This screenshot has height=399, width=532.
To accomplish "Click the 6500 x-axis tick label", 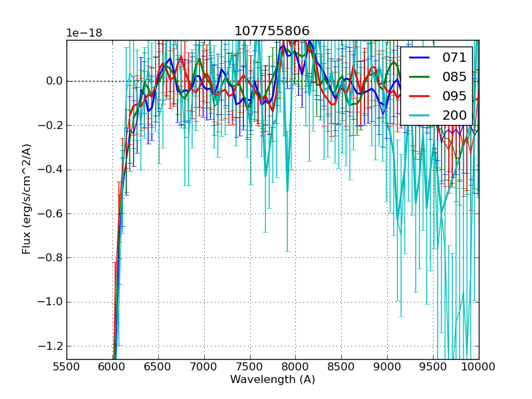I will (158, 366).
